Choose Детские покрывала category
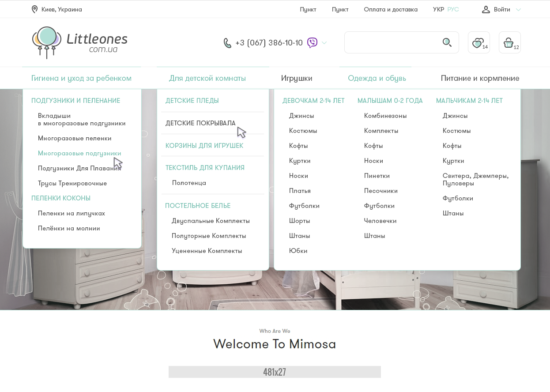550x392 pixels. pos(200,123)
